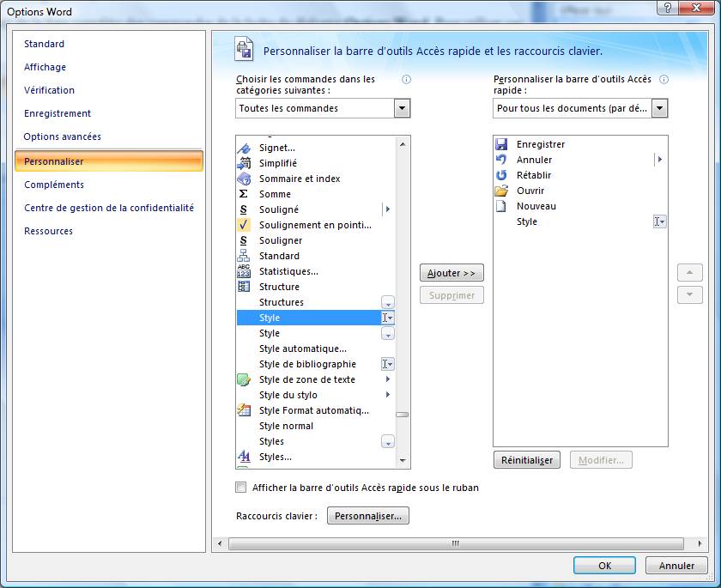Click the horizontal scrollbar thumb at the dialog bottom
The height and width of the screenshot is (588, 721).
[x=456, y=544]
